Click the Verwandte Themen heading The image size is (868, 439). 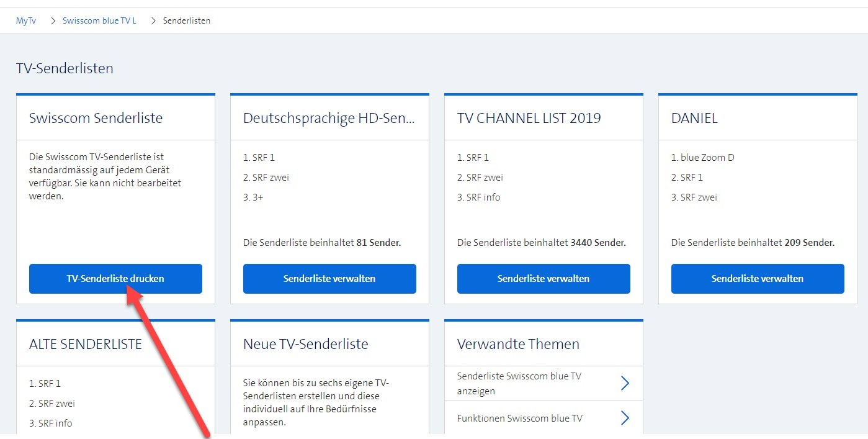click(518, 344)
